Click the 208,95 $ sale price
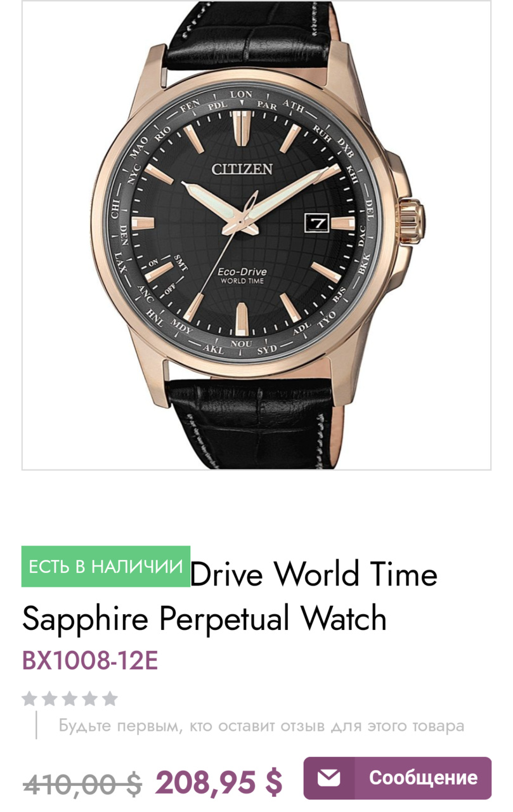 pos(219,782)
